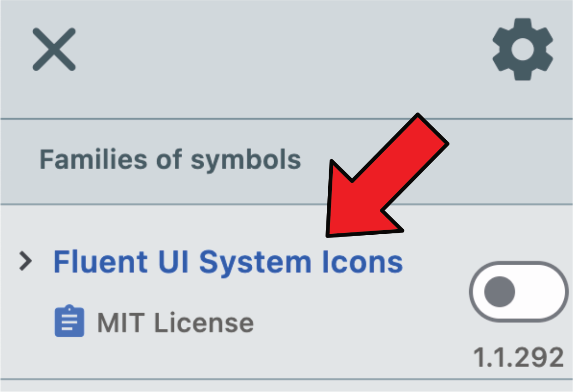Click the gray knob of the toggle switch
This screenshot has width=573, height=392.
(x=499, y=292)
